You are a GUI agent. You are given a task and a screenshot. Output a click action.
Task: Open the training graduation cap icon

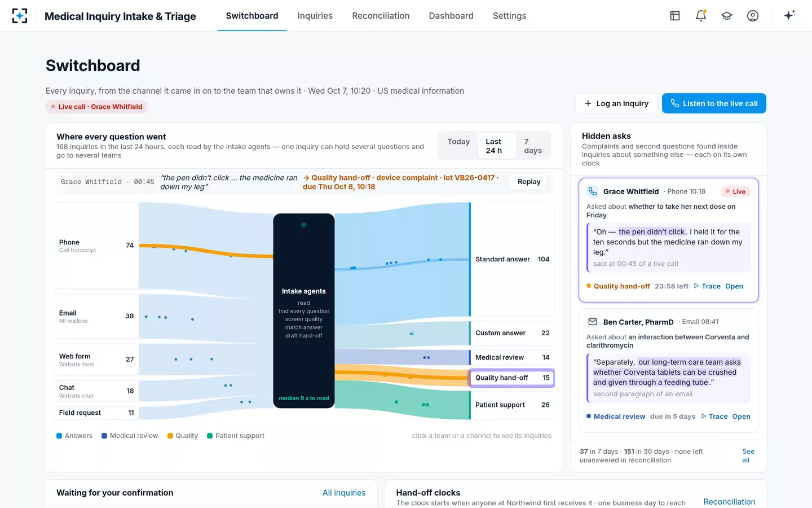727,16
